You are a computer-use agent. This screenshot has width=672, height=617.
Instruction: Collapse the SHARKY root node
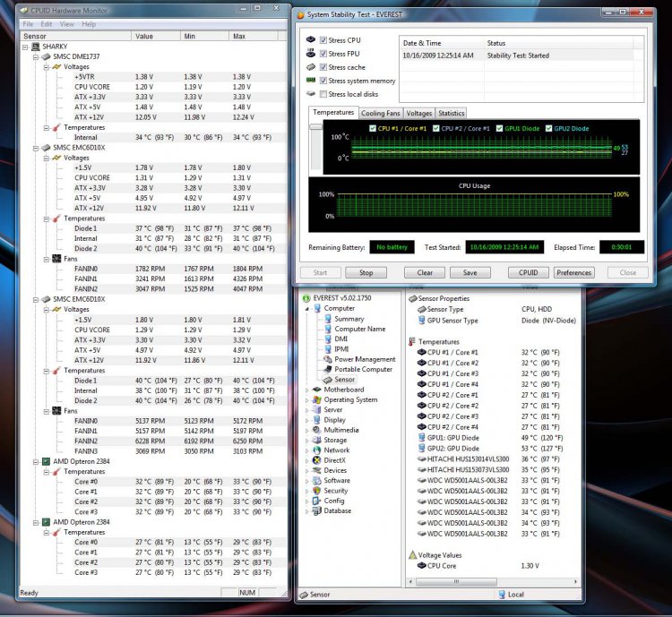coord(25,47)
